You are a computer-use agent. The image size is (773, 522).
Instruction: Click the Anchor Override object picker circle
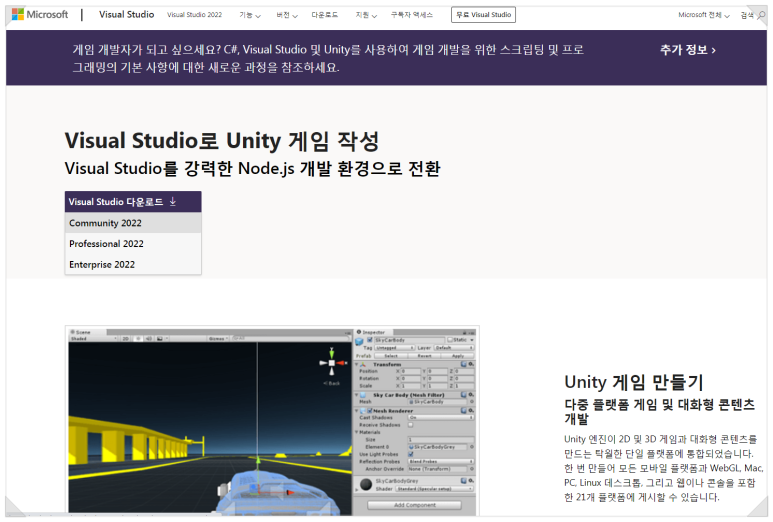pos(472,469)
